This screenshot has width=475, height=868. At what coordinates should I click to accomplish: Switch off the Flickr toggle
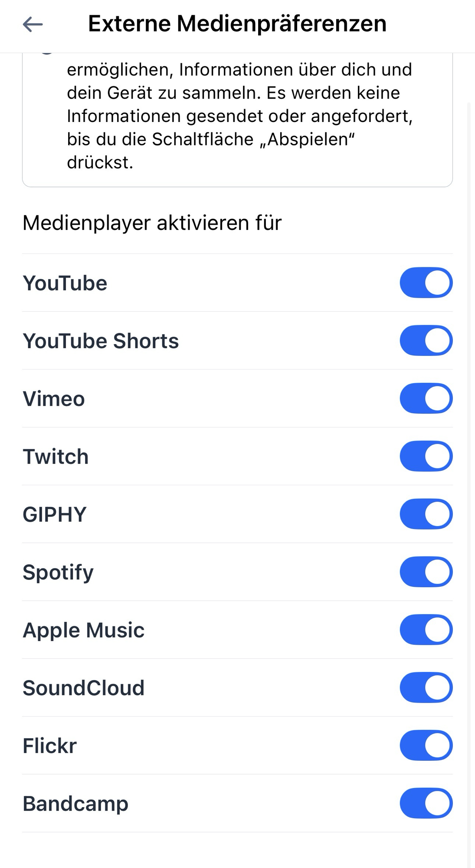(x=426, y=746)
